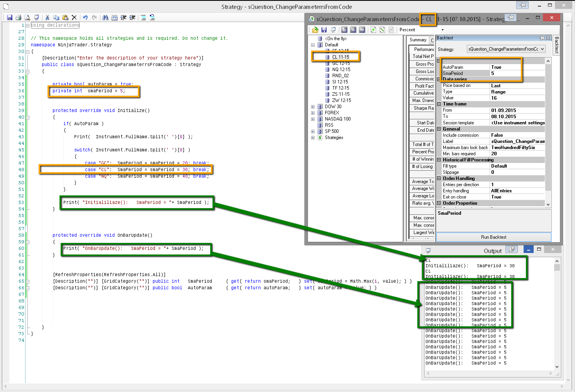
Task: Open the vertical Backtest side tab
Action: (x=556, y=44)
